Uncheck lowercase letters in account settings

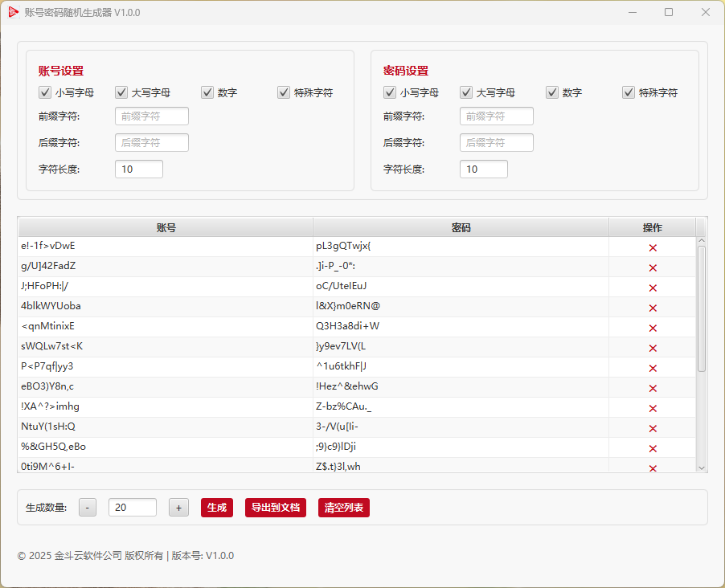[45, 92]
